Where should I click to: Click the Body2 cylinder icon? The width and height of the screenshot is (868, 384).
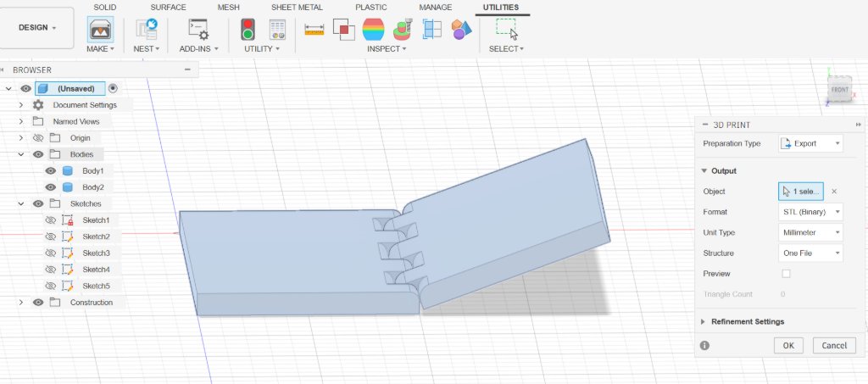(68, 187)
